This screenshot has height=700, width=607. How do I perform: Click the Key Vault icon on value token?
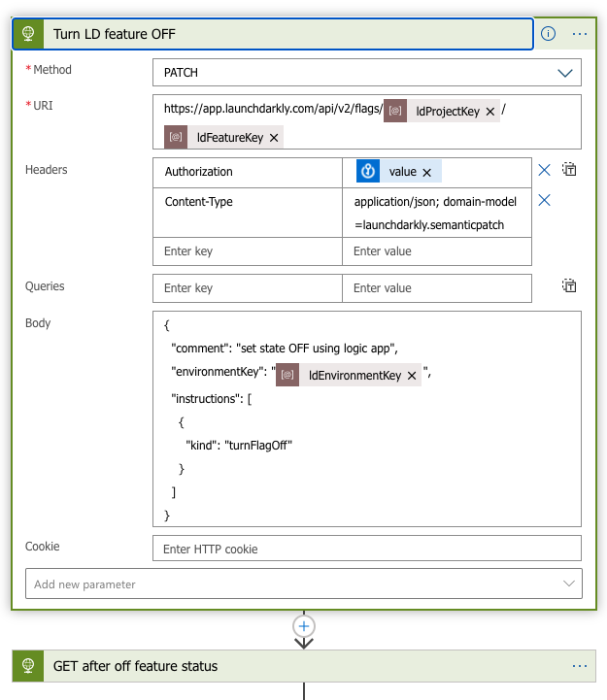(x=368, y=171)
